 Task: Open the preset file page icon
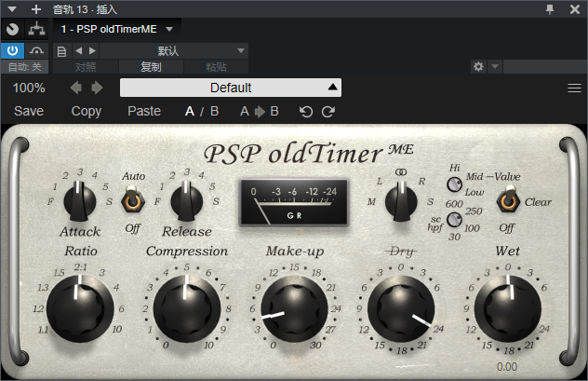pos(61,51)
